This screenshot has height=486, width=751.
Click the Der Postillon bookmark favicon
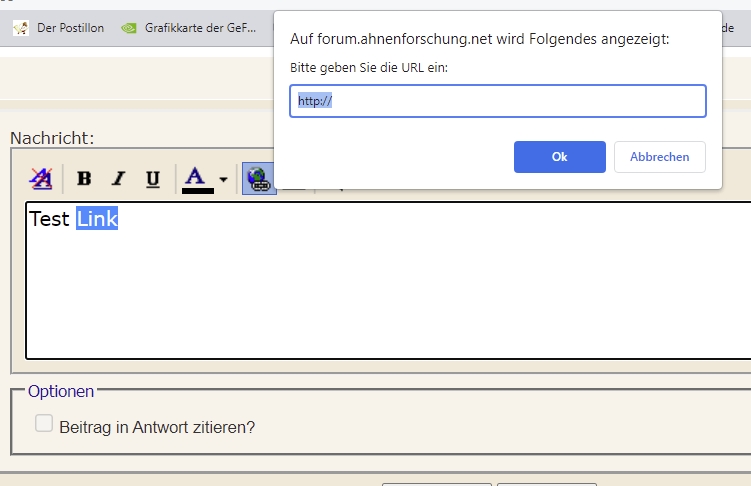point(20,28)
